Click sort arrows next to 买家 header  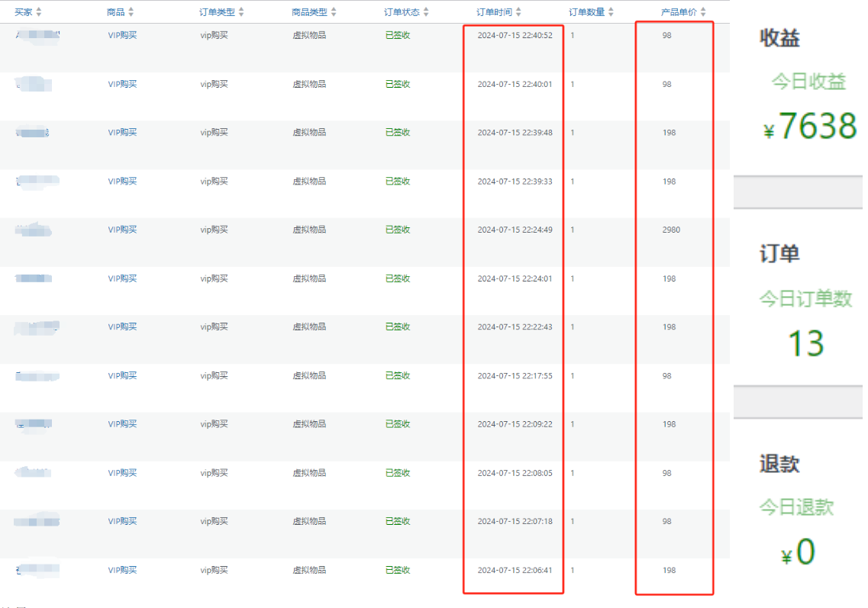(x=39, y=12)
